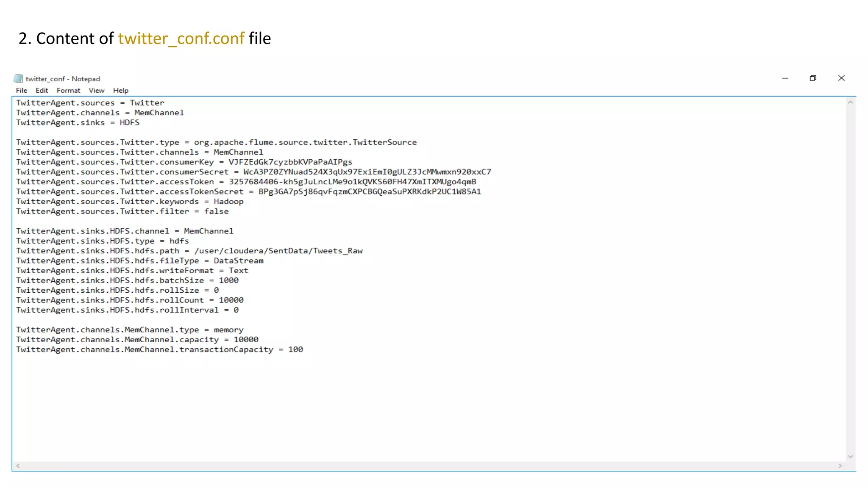Minimize the twitter_conf Notepad window
Viewport: 868px width, 488px height.
click(785, 78)
